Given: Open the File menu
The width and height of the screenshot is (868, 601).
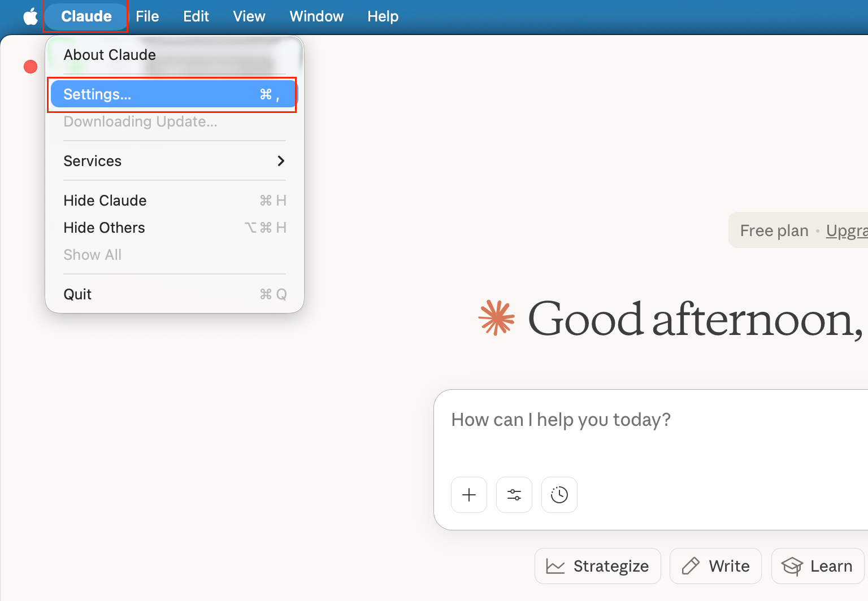Looking at the screenshot, I should click(147, 16).
